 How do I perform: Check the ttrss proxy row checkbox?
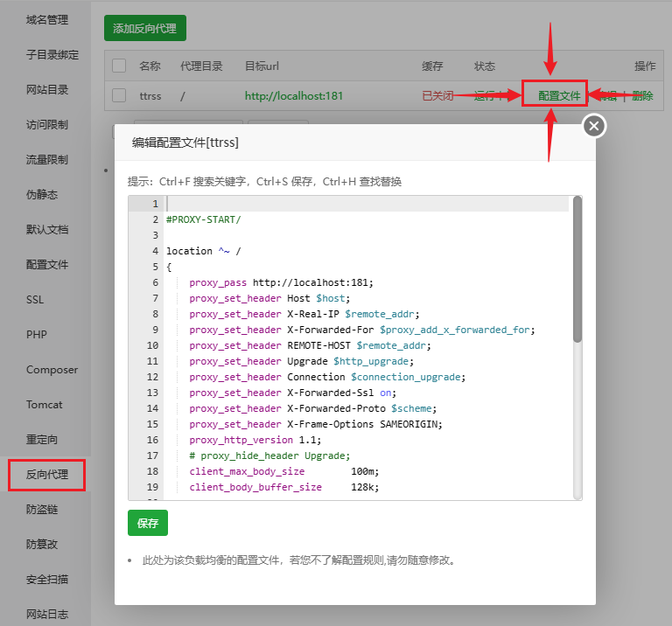click(x=119, y=96)
